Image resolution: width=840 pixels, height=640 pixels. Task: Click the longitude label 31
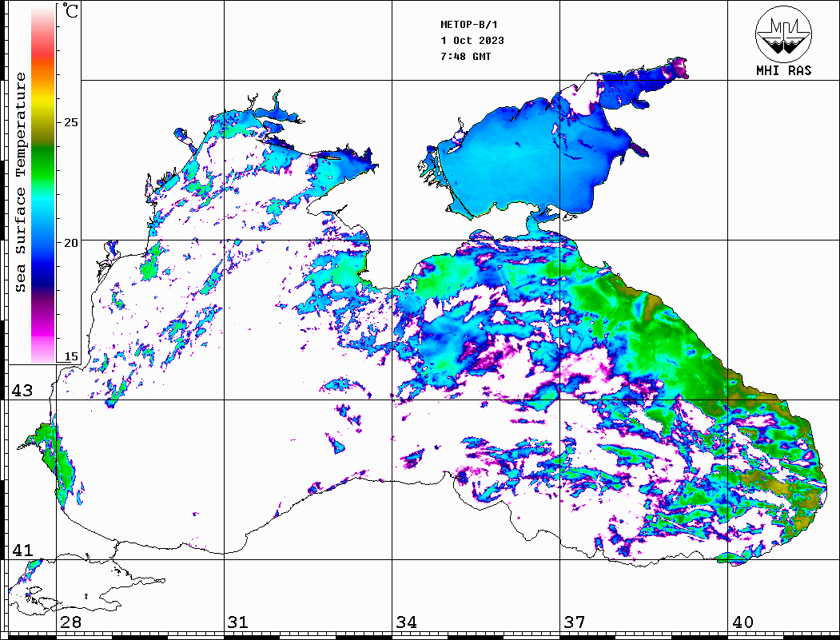click(x=238, y=622)
